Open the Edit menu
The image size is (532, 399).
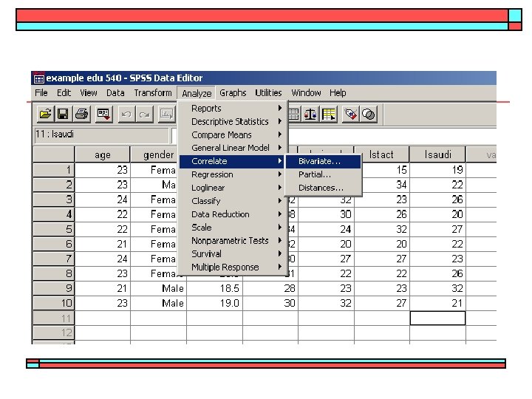tap(64, 92)
